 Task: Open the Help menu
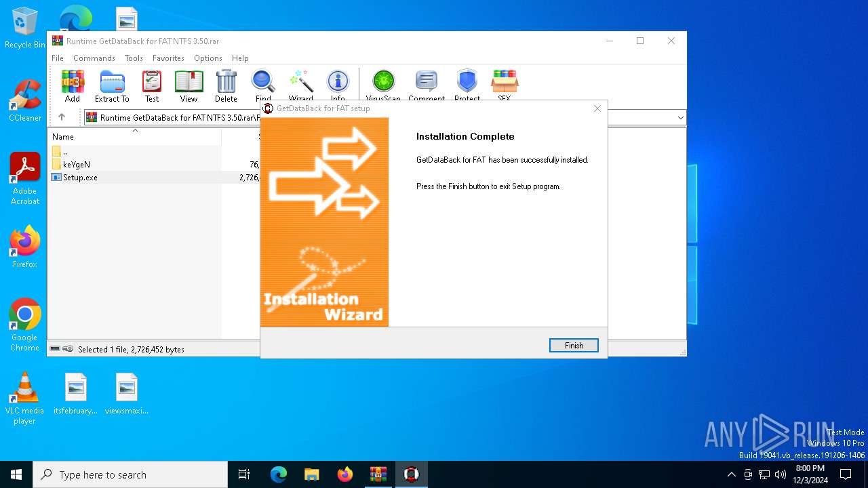240,58
